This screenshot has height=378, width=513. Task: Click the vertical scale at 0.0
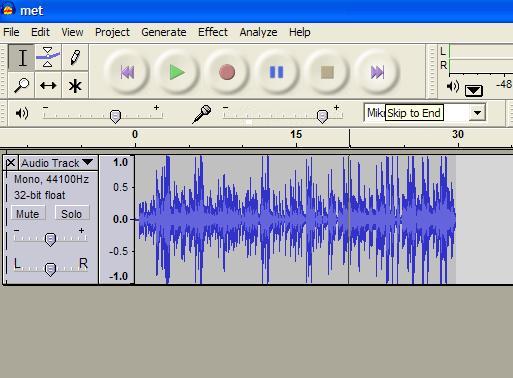tap(120, 219)
